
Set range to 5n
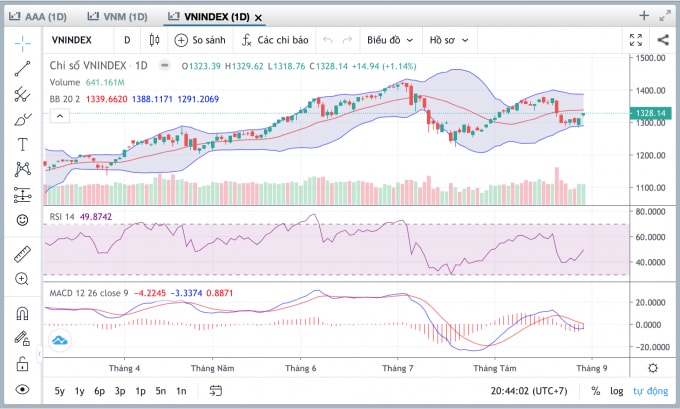coord(160,391)
